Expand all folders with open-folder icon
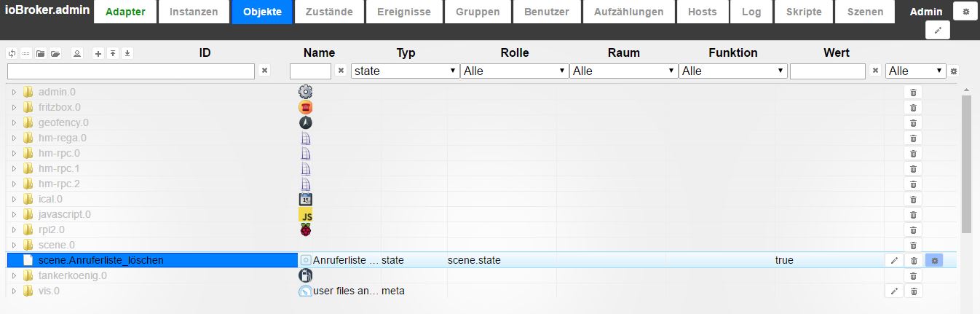 coord(55,53)
